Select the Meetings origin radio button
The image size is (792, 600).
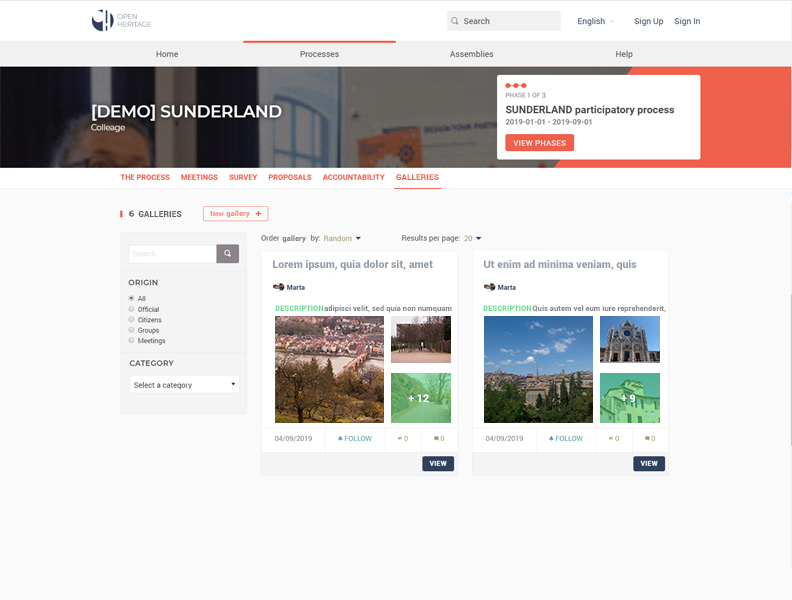pyautogui.click(x=131, y=340)
